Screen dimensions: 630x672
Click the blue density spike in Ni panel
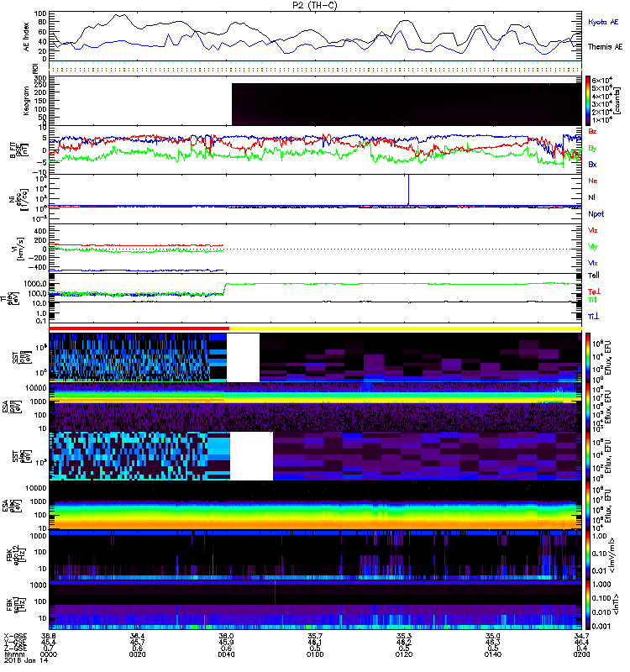point(408,190)
